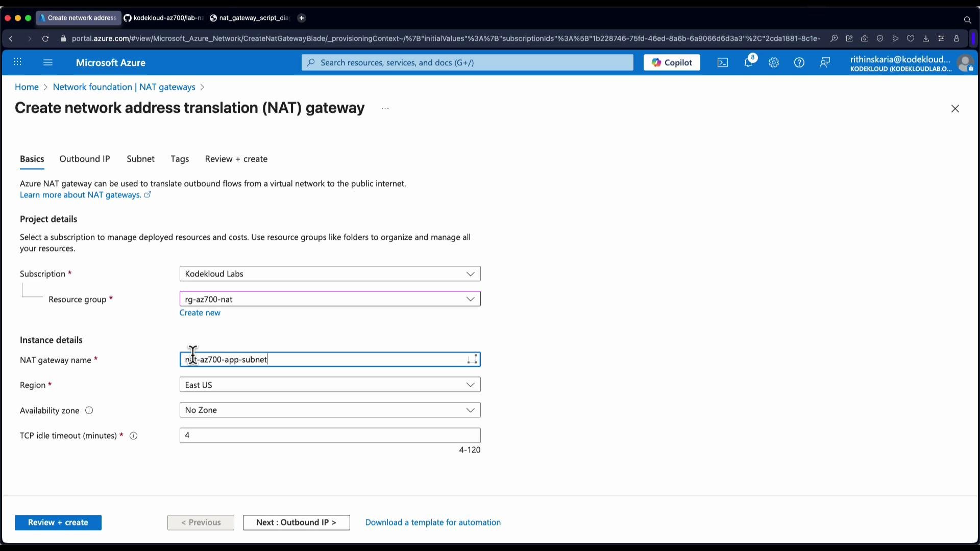Image resolution: width=980 pixels, height=551 pixels.
Task: Click the browser reload button
Action: [45, 39]
